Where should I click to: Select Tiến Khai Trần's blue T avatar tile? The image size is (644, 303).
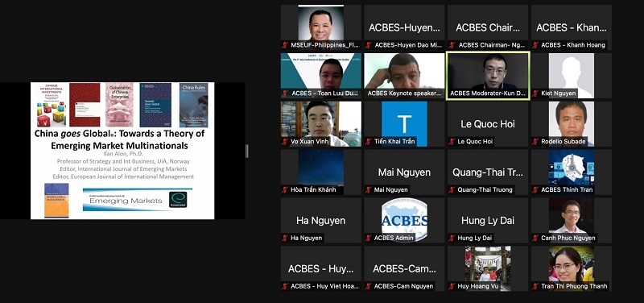click(x=405, y=124)
